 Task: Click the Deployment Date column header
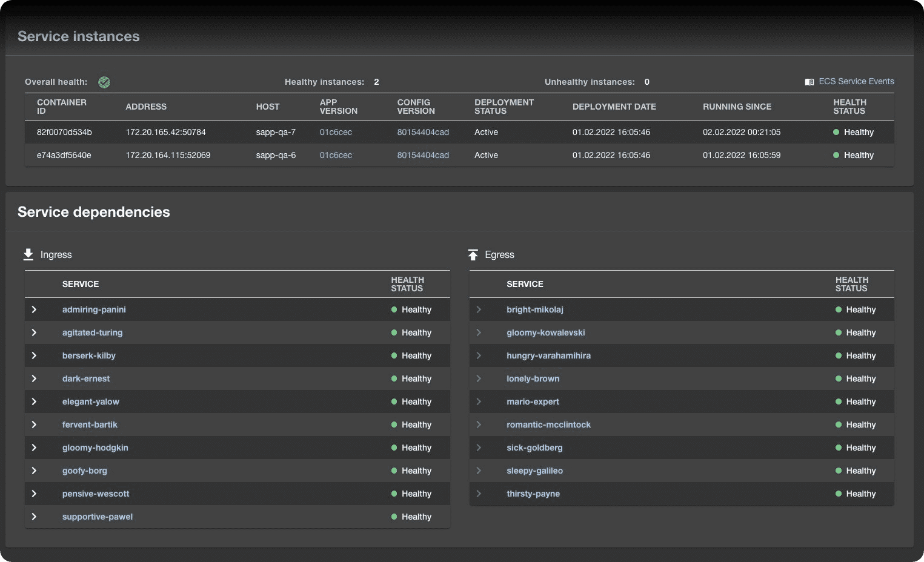point(614,107)
